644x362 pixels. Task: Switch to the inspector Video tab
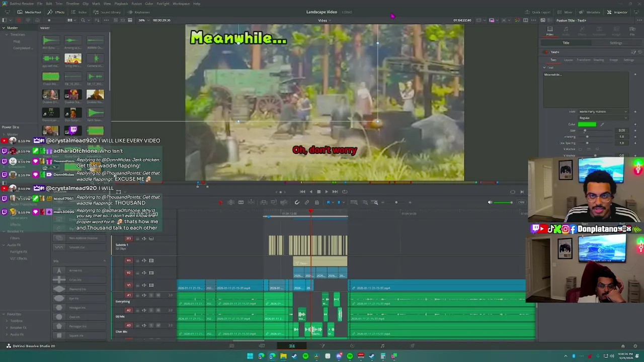click(x=550, y=31)
